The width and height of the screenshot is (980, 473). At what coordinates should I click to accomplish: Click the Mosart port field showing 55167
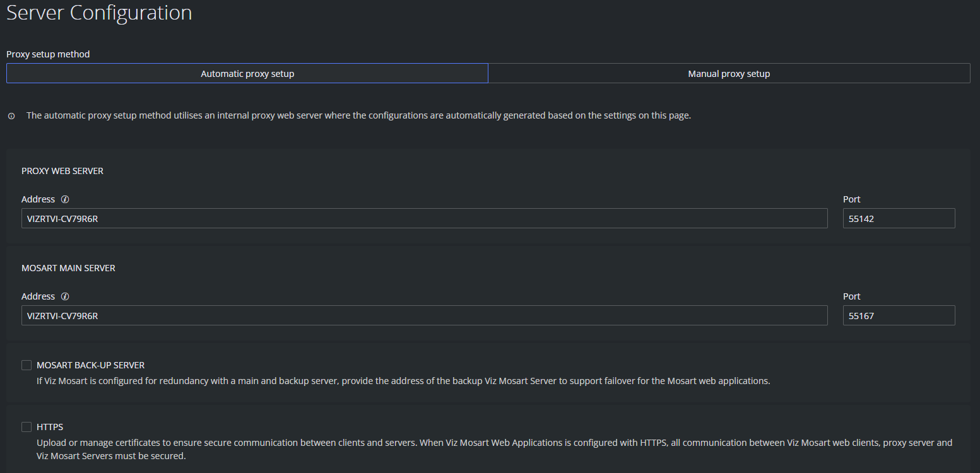pyautogui.click(x=899, y=316)
